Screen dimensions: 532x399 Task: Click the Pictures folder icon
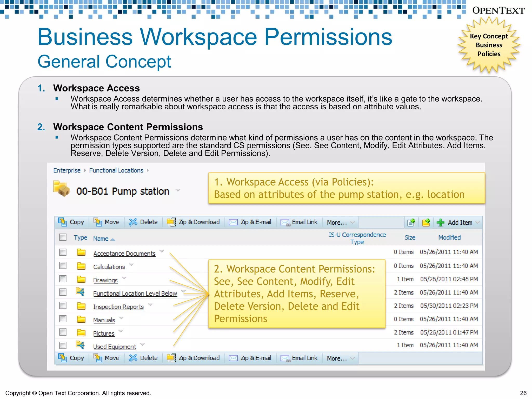[81, 332]
